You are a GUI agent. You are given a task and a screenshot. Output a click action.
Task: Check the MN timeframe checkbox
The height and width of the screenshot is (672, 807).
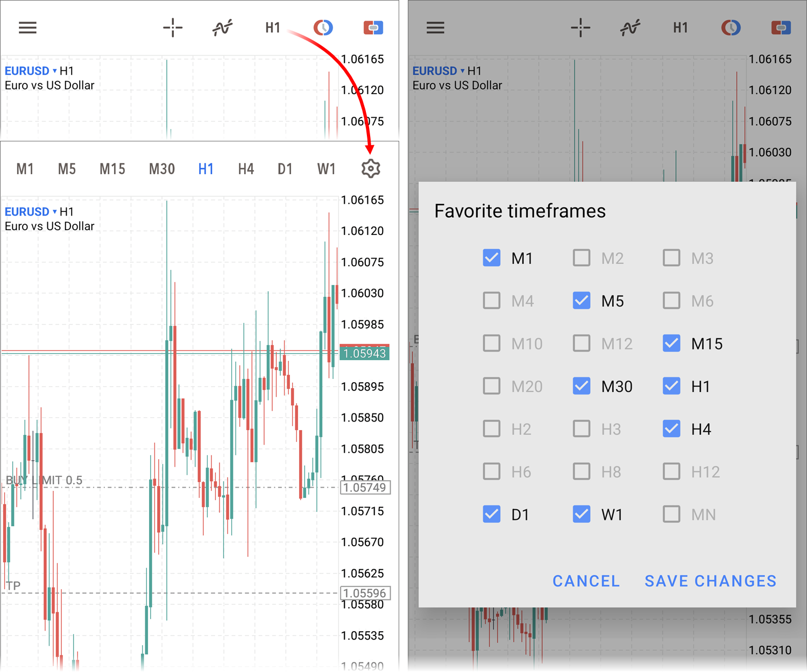[671, 514]
